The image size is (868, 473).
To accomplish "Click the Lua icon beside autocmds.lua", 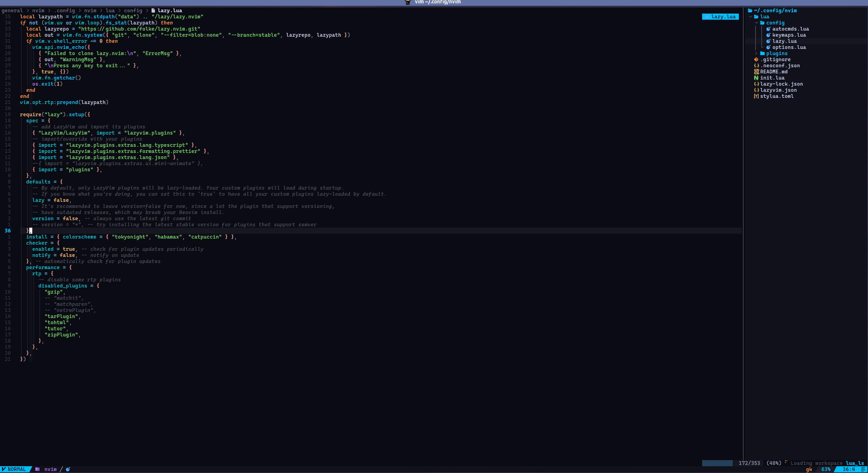I will click(768, 29).
